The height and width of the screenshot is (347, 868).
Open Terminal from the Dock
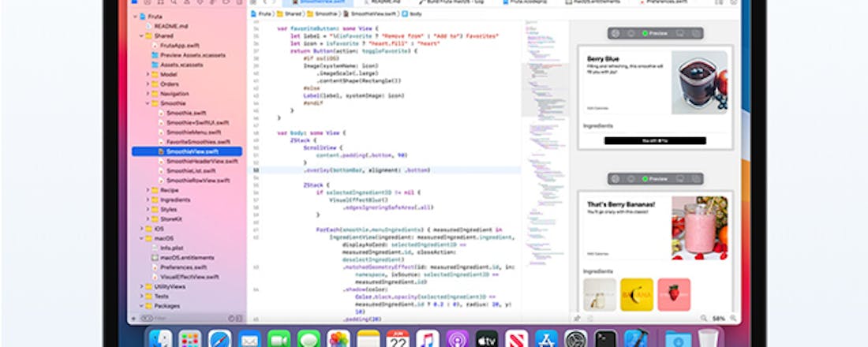(x=605, y=338)
